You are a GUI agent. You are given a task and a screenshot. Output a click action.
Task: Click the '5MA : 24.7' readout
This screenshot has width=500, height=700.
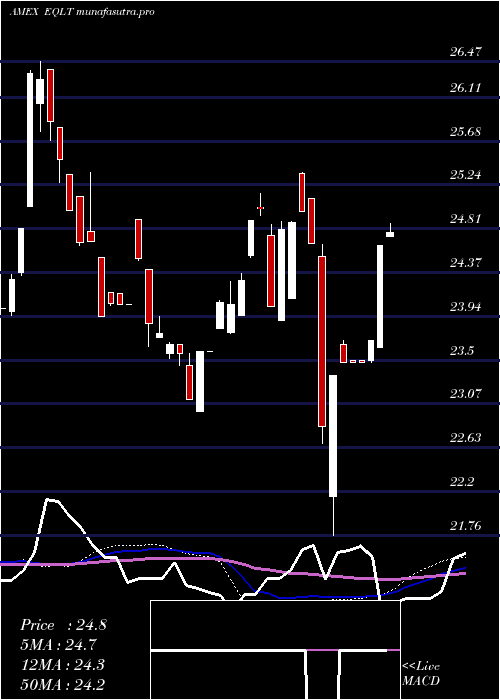58,645
